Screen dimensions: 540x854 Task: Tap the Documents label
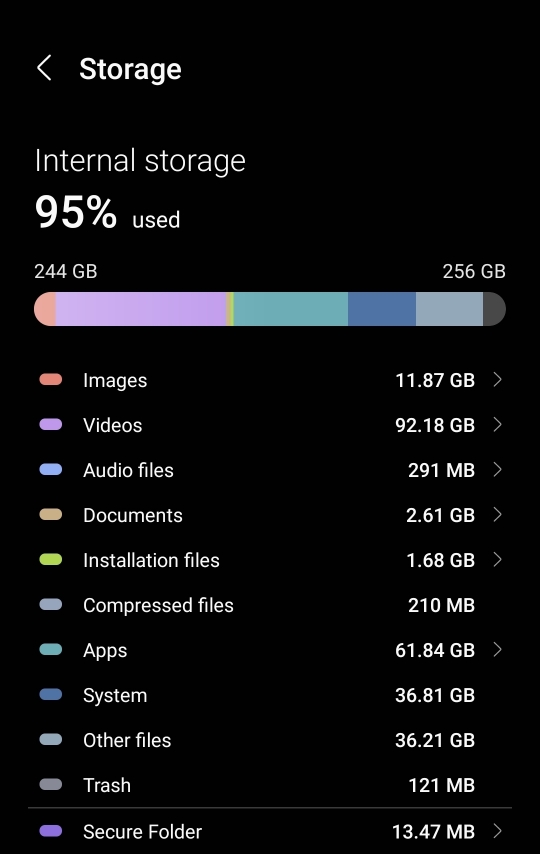[x=132, y=515]
